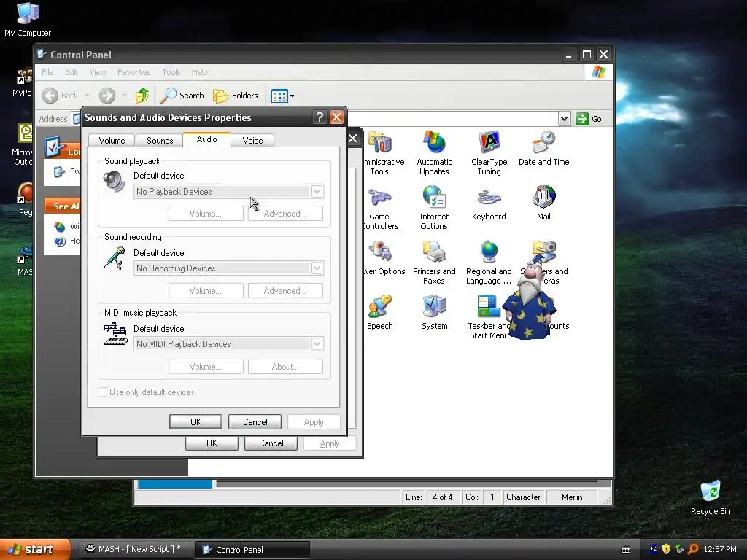Open the Keyboard icon
This screenshot has width=747, height=560.
489,204
